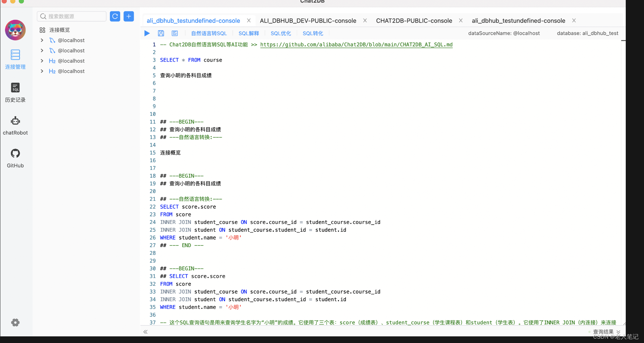The height and width of the screenshot is (343, 644).
Task: Click line 37 SQL explanation comment
Action: pyautogui.click(x=388, y=322)
